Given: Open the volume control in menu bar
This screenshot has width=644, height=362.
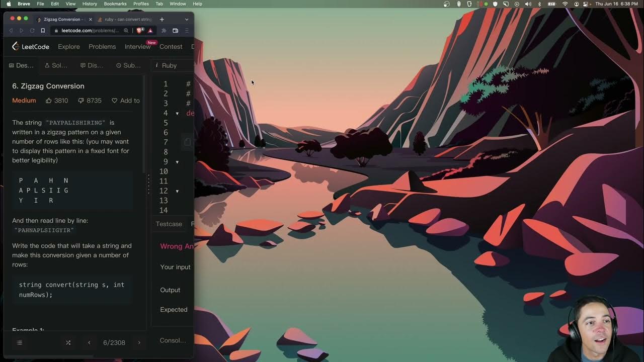Looking at the screenshot, I should pos(528,4).
